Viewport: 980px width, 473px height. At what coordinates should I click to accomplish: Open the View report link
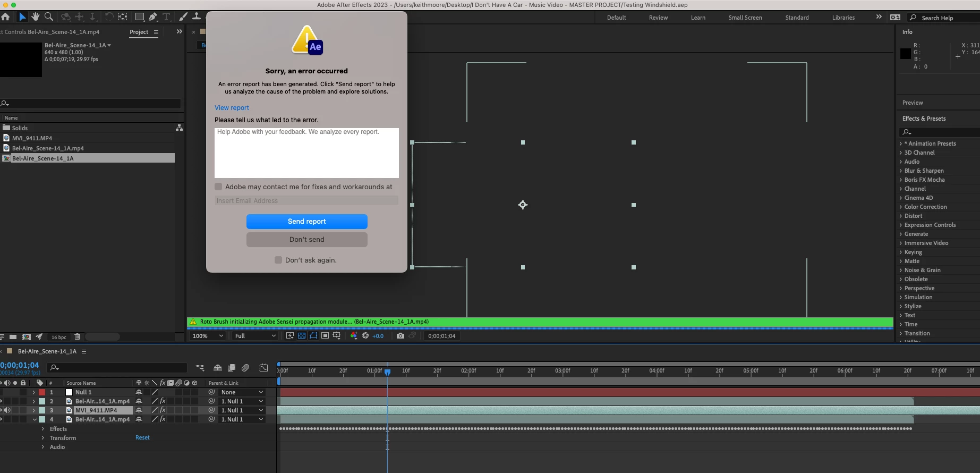(232, 107)
